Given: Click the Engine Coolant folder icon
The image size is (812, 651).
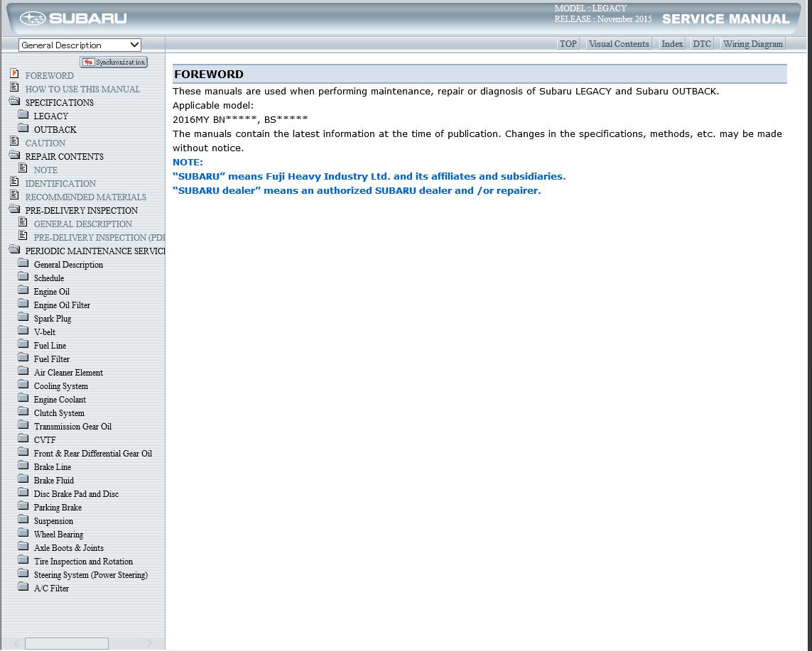Looking at the screenshot, I should pyautogui.click(x=23, y=397).
